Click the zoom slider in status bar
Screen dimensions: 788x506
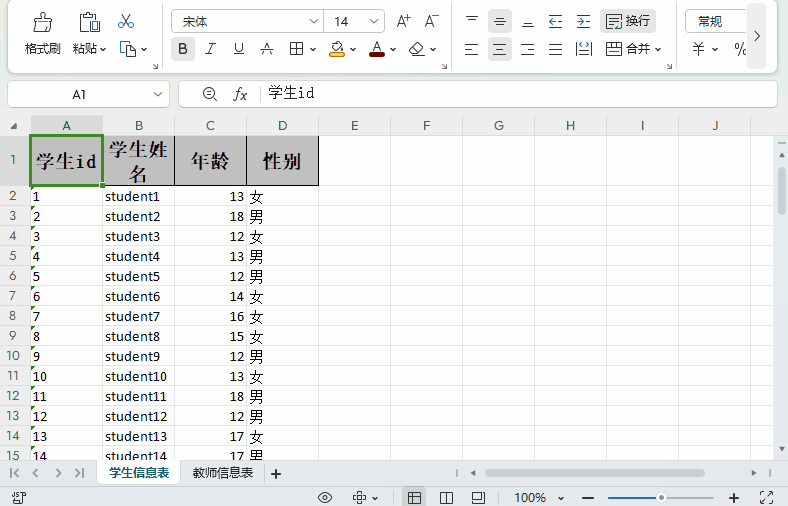point(661,497)
